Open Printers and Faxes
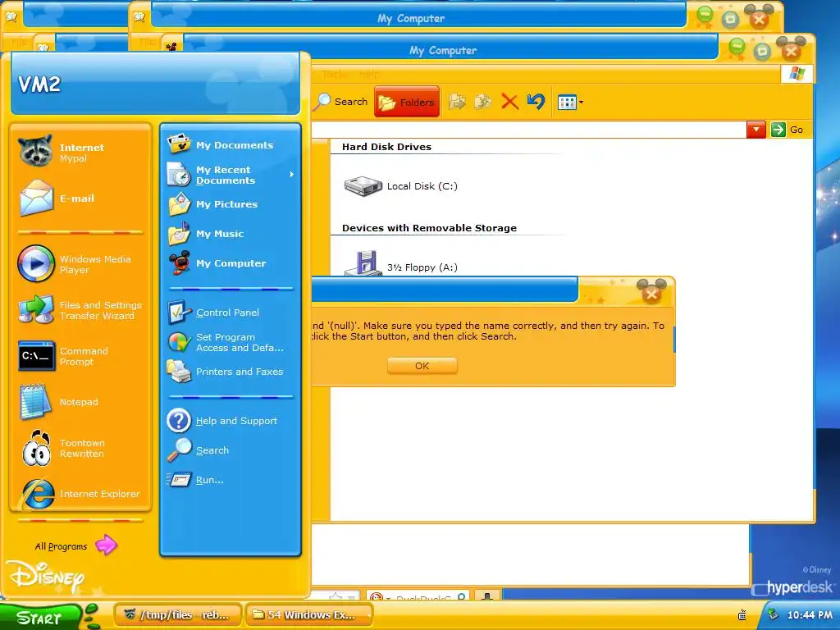This screenshot has height=630, width=840. click(x=231, y=372)
